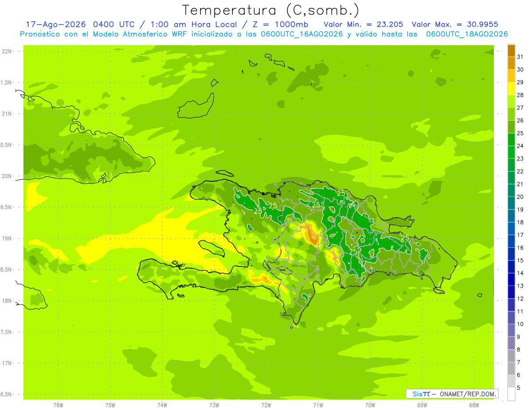Click legend value 24 on the color bar
This screenshot has width=532, height=411.
click(x=520, y=146)
